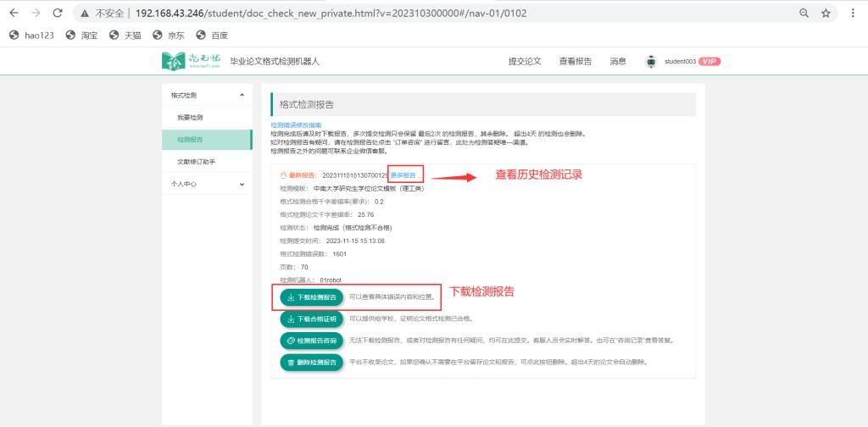The image size is (868, 427).
Task: Open the Chrome three-dot menu
Action: [x=853, y=14]
